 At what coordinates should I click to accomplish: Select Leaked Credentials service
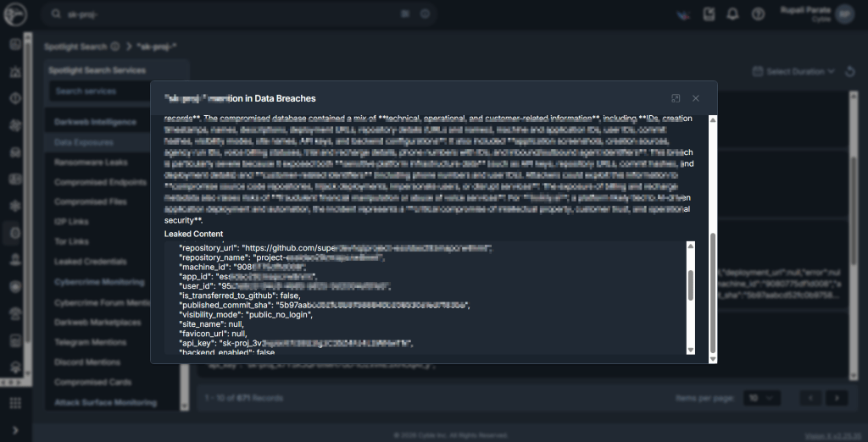tap(90, 262)
